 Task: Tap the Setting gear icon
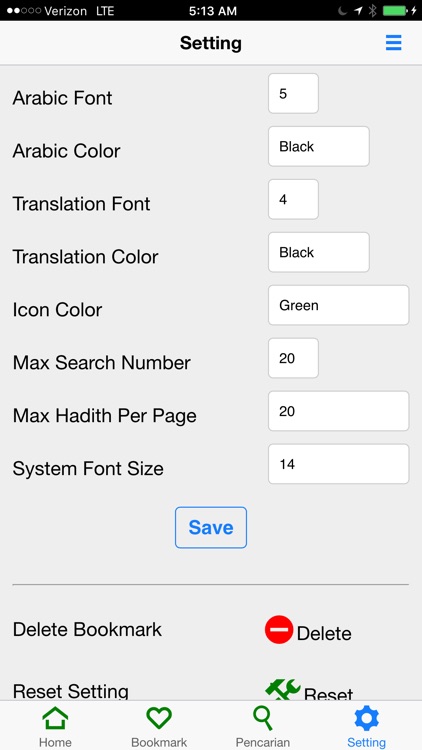[366, 718]
